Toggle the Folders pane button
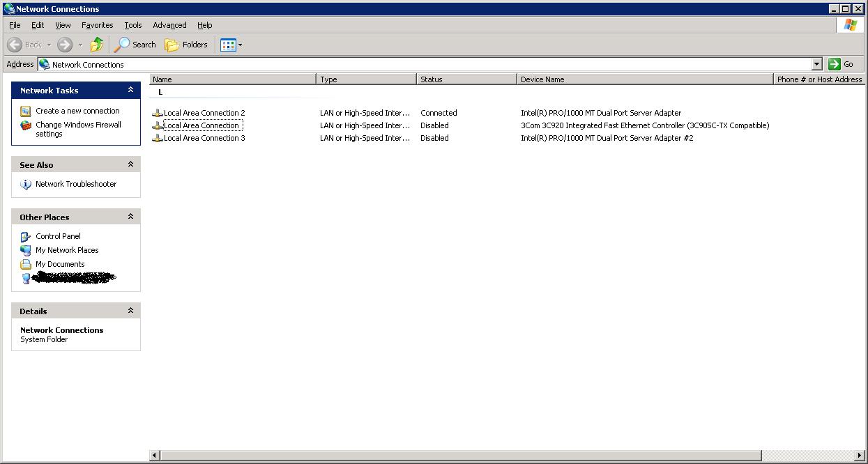 click(x=186, y=45)
